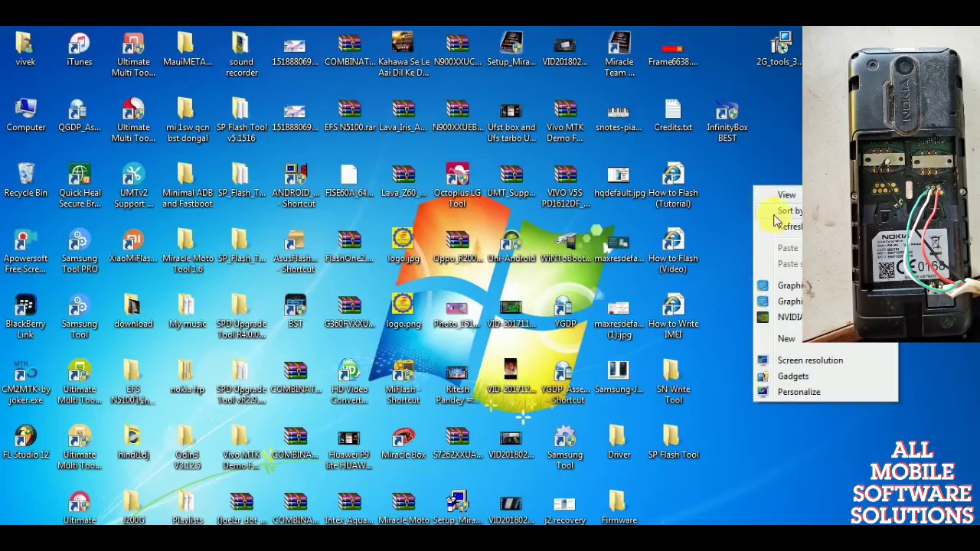Open the MauiMETA folder
The image size is (980, 551).
[188, 49]
